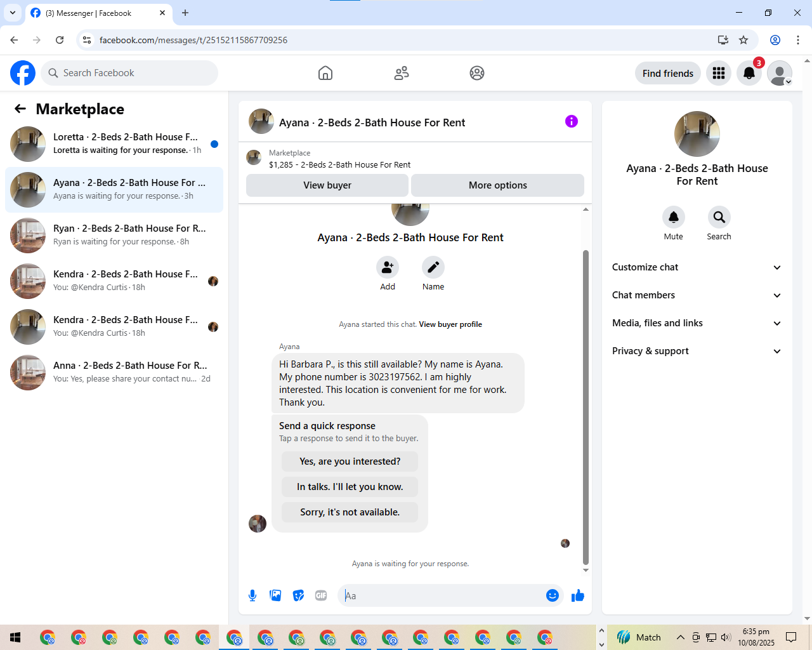
Task: Expand Chat members section
Action: coord(697,295)
